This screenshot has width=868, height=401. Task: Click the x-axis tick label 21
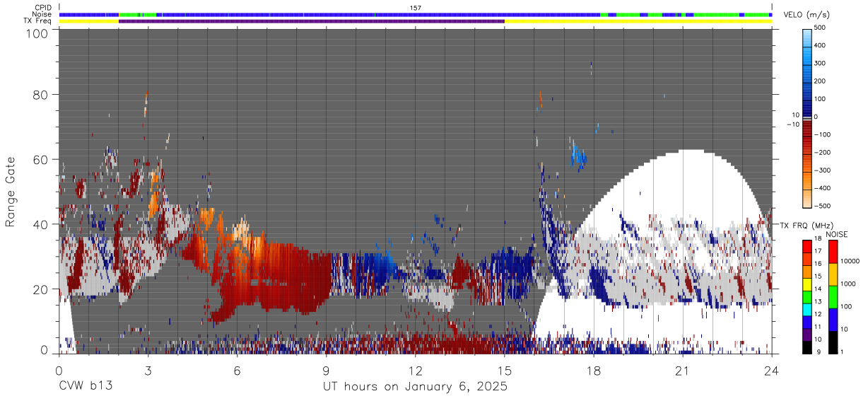[x=683, y=370]
